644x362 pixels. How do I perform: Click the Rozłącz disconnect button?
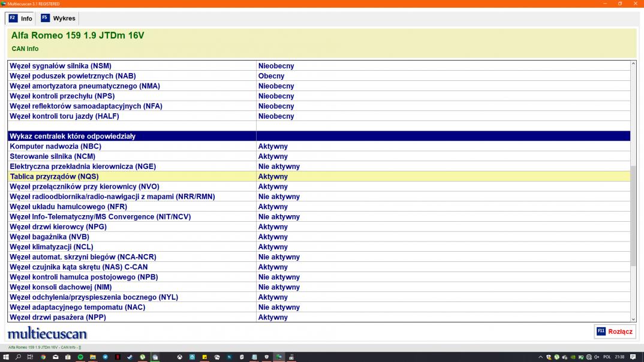(615, 331)
